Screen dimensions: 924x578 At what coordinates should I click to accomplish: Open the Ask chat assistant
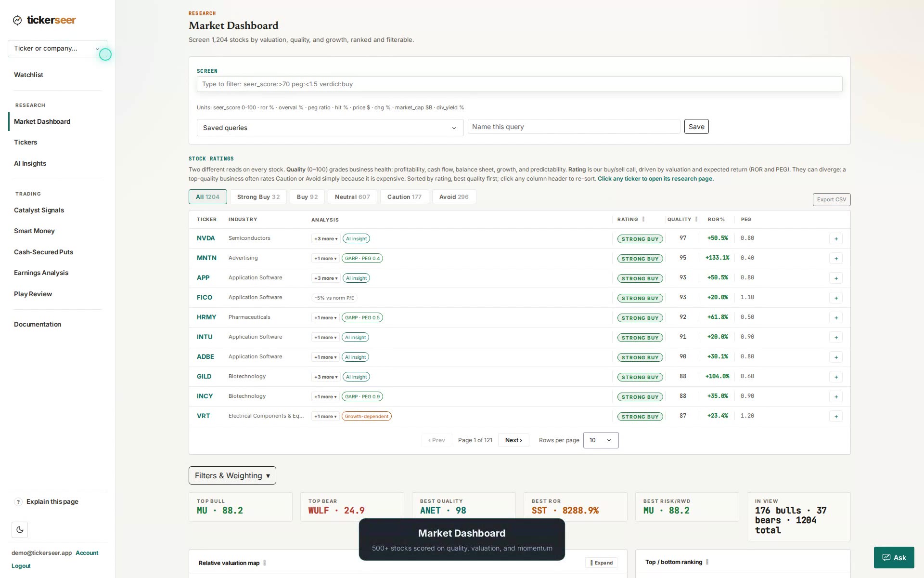coord(894,558)
